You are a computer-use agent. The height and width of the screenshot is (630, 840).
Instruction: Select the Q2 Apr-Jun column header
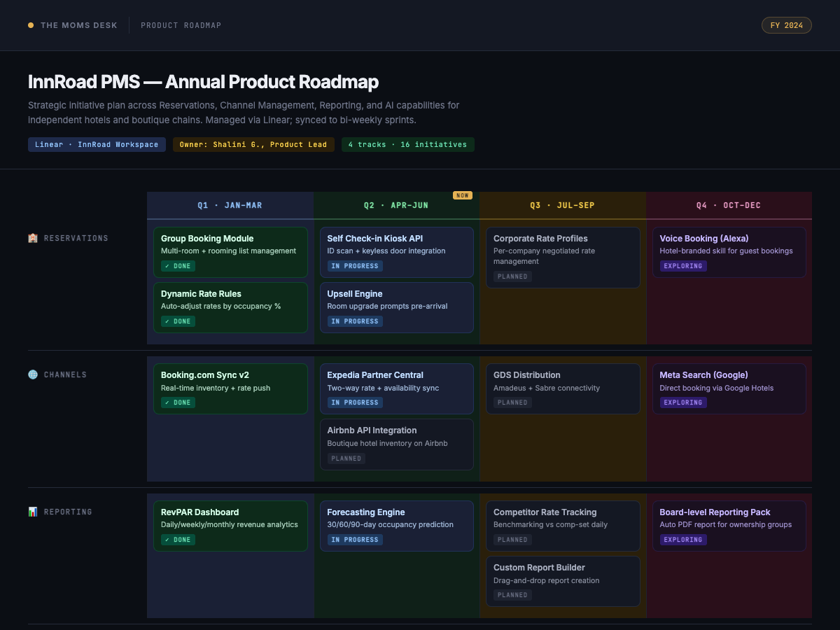(x=396, y=206)
